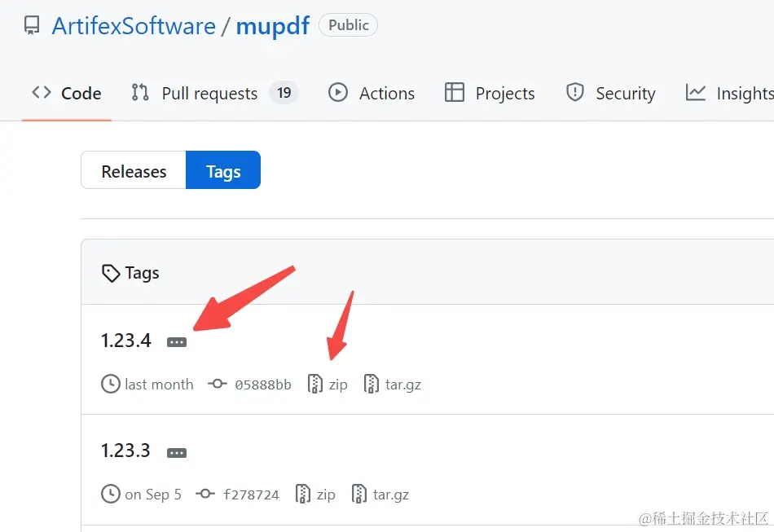This screenshot has height=532, width=774.
Task: Open the Insights tab
Action: point(729,93)
